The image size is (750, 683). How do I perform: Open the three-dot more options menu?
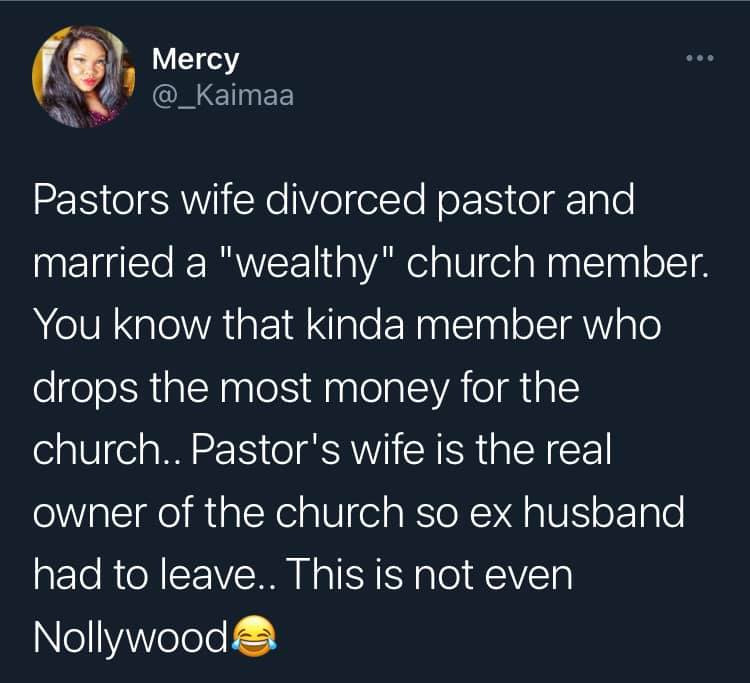(x=700, y=58)
